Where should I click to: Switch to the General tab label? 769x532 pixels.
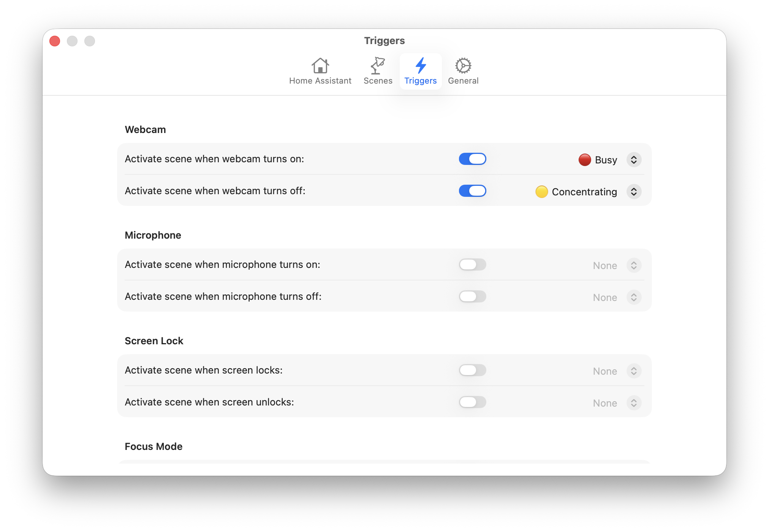(x=463, y=81)
